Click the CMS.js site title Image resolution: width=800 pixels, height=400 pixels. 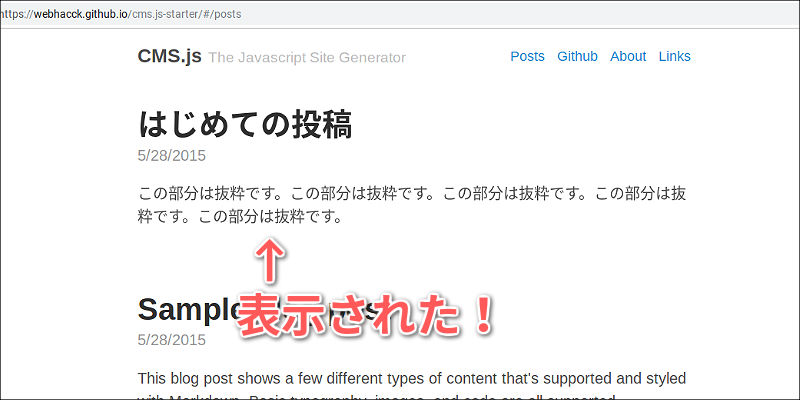[170, 56]
